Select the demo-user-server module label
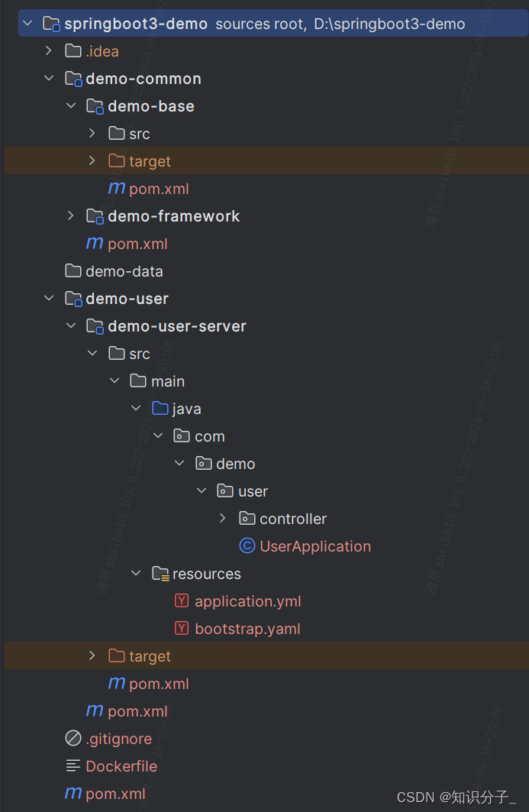This screenshot has height=812, width=529. click(177, 326)
